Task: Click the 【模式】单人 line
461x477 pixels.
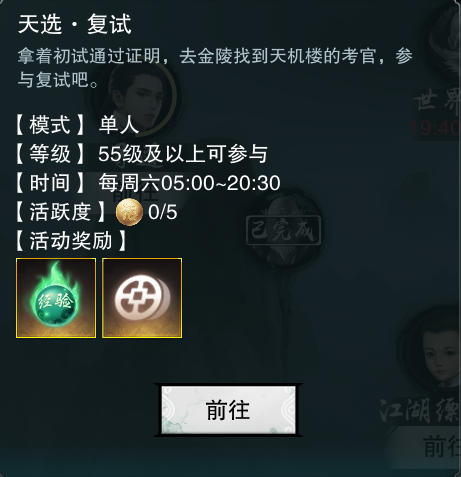Action: pos(76,125)
